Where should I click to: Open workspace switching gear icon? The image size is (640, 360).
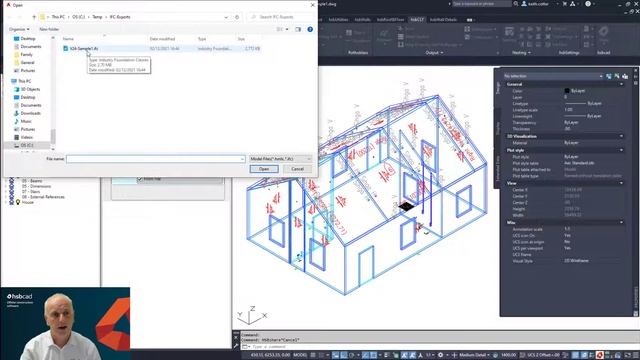[440, 355]
